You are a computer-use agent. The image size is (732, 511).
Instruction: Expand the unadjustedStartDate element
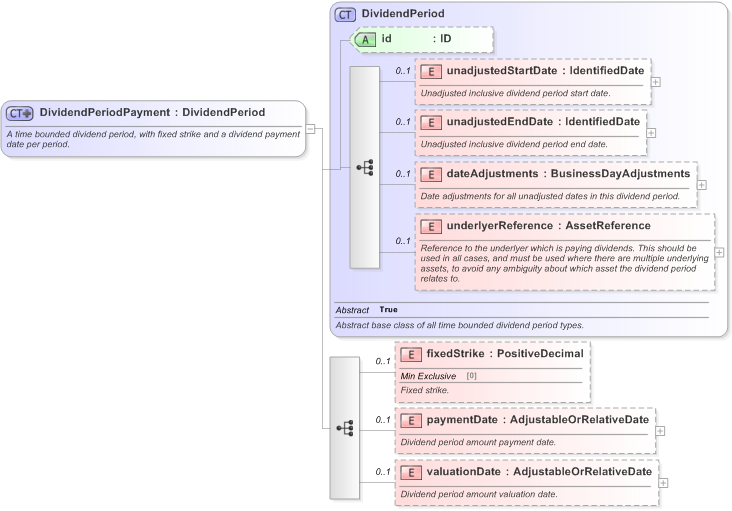pos(655,82)
